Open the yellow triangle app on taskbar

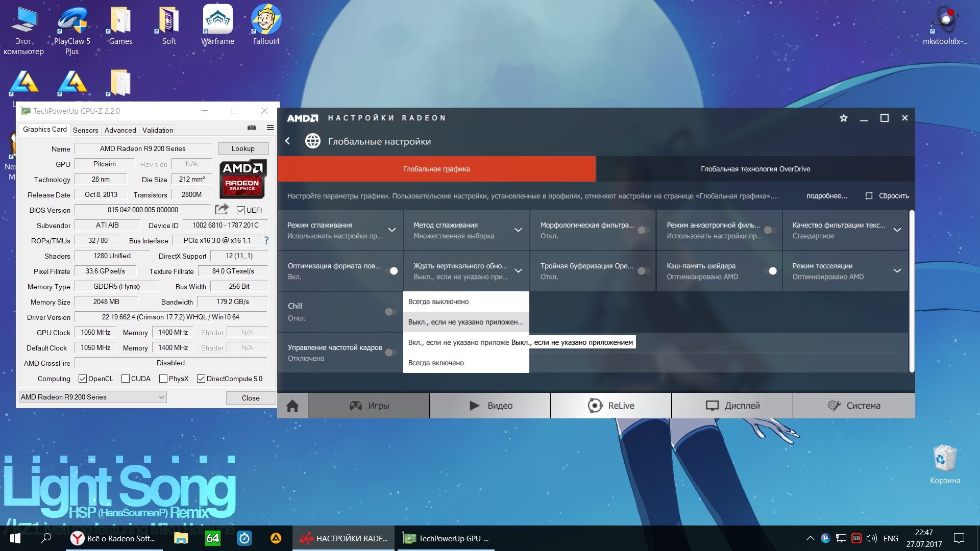[x=276, y=538]
